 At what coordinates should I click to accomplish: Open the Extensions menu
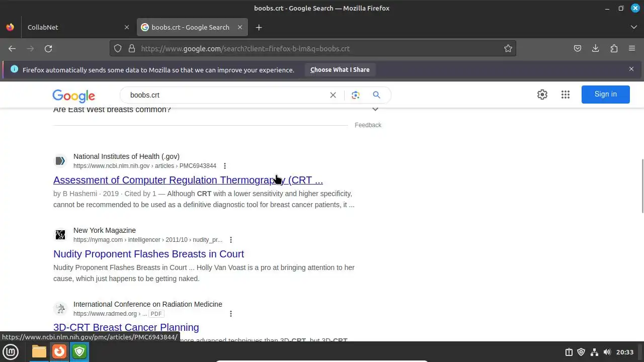tap(614, 48)
